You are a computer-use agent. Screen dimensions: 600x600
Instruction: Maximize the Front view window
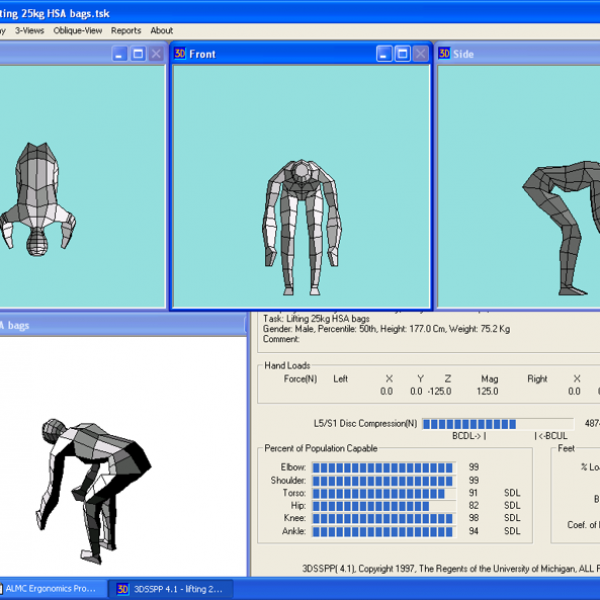[403, 54]
